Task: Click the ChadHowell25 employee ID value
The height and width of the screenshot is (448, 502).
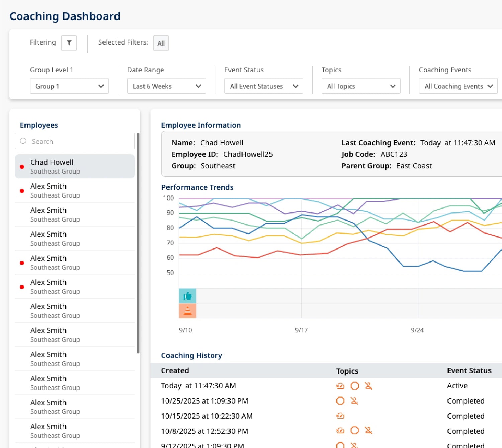Action: tap(248, 154)
